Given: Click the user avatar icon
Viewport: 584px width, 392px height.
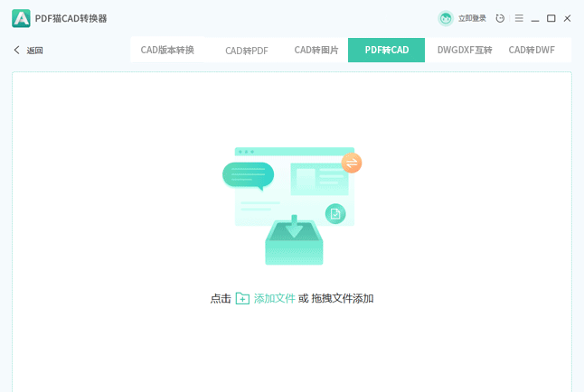Looking at the screenshot, I should (x=446, y=18).
